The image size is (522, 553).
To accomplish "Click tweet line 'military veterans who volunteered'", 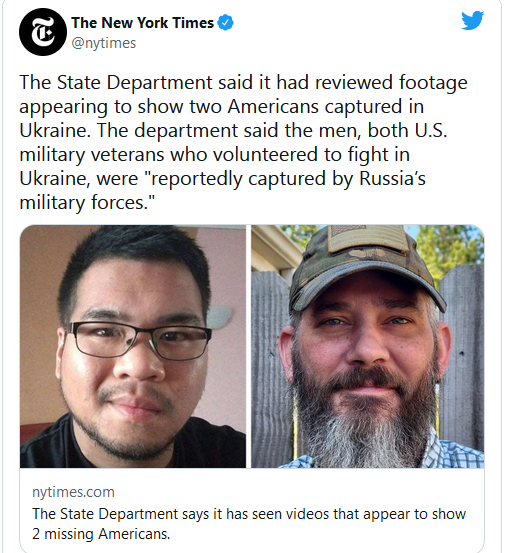I will 214,155.
